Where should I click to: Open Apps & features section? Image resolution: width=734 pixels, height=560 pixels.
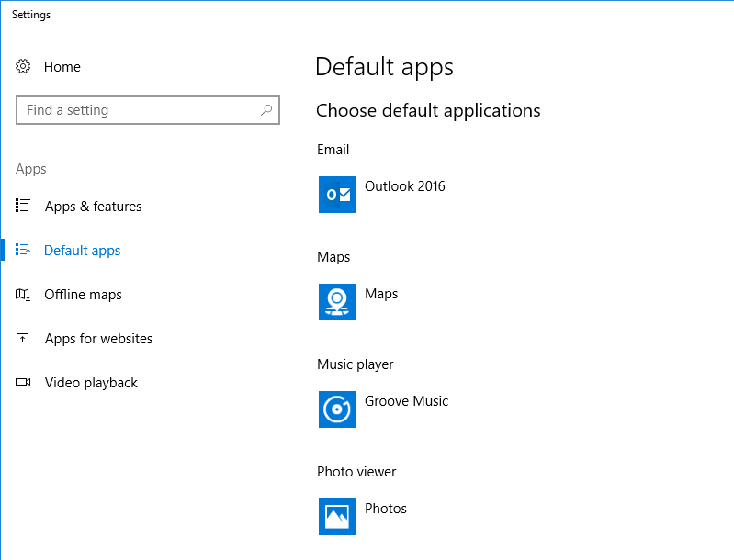tap(93, 207)
